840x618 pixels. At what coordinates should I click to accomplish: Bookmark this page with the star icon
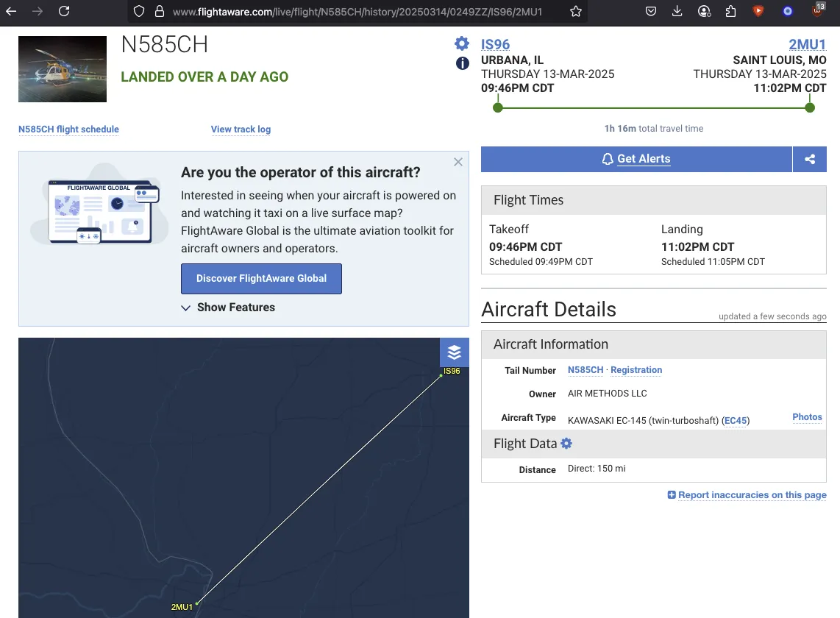[x=576, y=11]
